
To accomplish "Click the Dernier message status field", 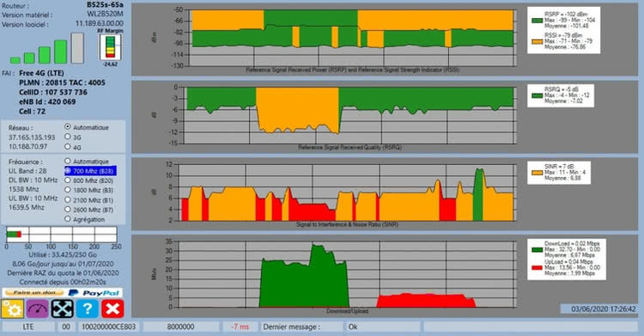I will point(302,327).
